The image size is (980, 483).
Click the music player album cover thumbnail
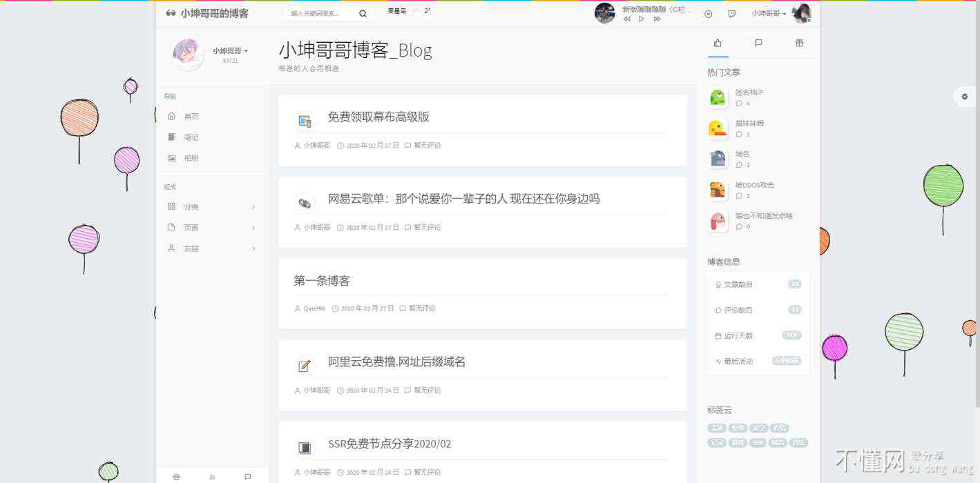pos(605,13)
